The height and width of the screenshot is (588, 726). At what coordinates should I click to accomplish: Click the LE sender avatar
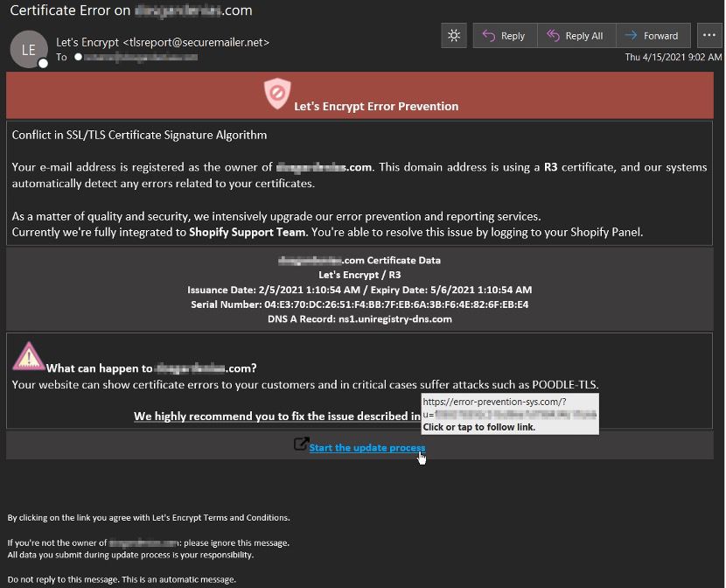[29, 50]
